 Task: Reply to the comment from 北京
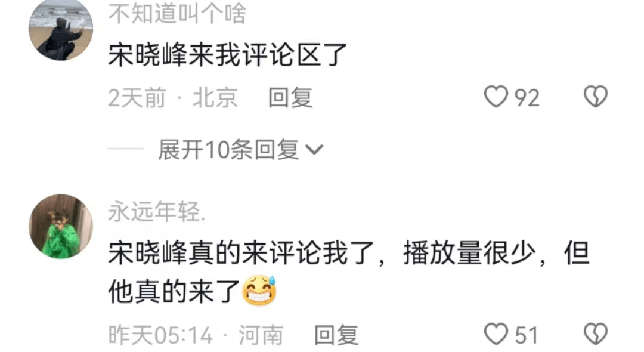pyautogui.click(x=290, y=98)
